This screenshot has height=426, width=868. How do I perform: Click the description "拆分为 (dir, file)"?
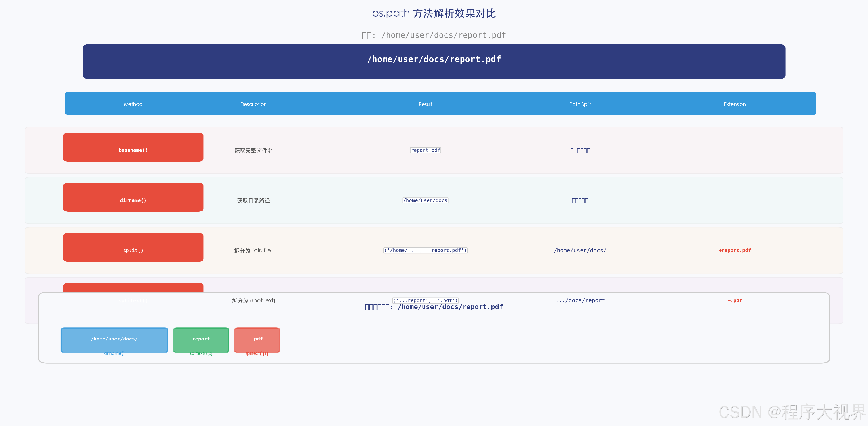coord(253,250)
